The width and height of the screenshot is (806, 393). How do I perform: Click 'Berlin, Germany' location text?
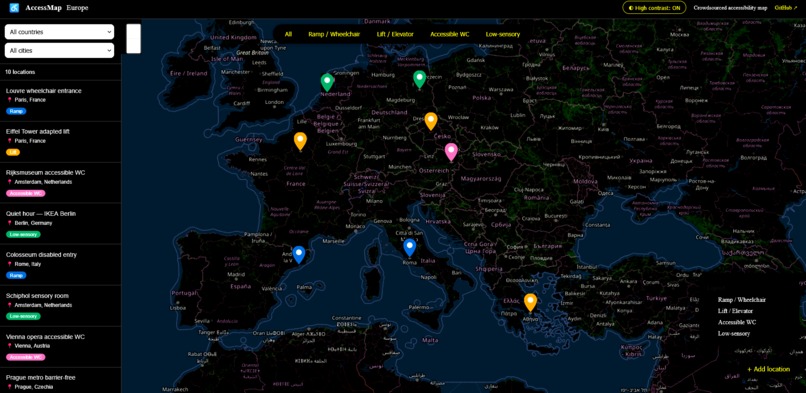(x=33, y=223)
